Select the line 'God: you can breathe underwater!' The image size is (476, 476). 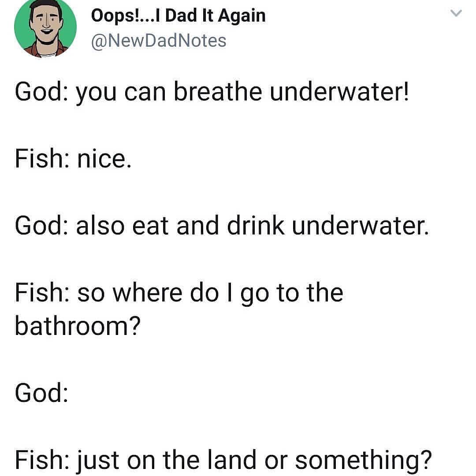(x=212, y=92)
